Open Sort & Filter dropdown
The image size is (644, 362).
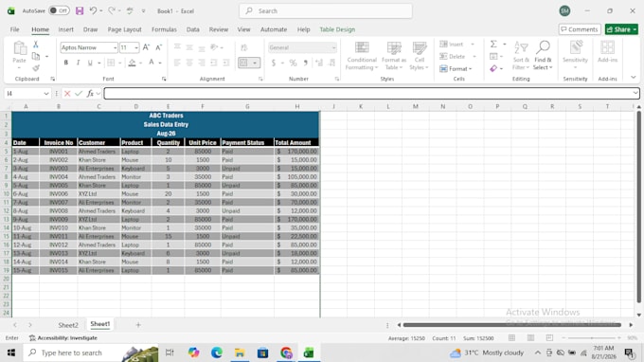pos(521,56)
